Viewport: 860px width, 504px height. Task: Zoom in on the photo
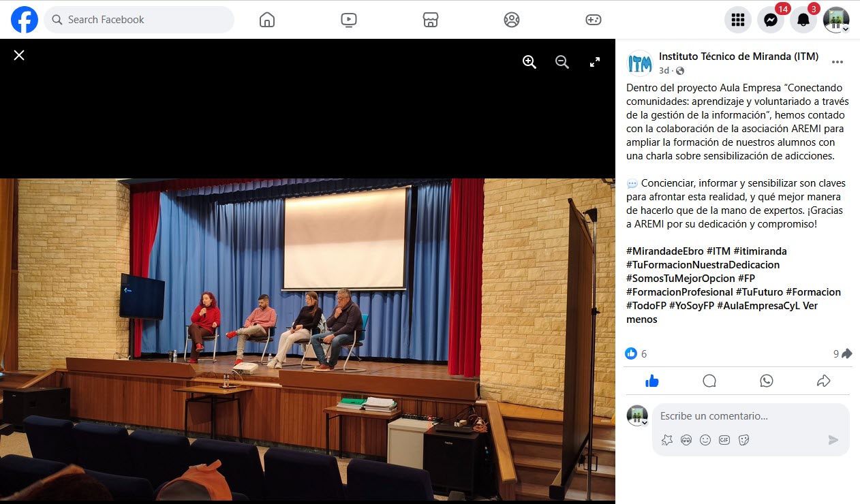[x=529, y=62]
